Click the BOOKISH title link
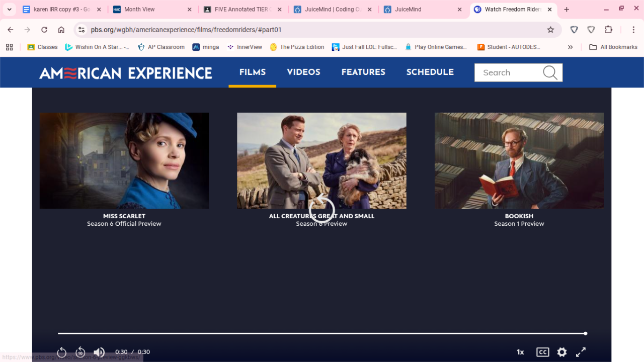This screenshot has height=362, width=644. tap(519, 216)
